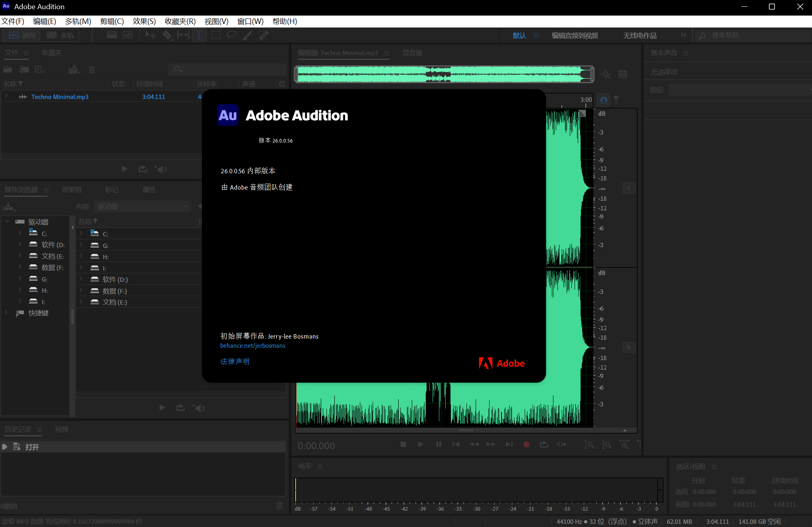Toggle the Multitrack view mode
Image resolution: width=812 pixels, height=527 pixels.
(x=60, y=35)
